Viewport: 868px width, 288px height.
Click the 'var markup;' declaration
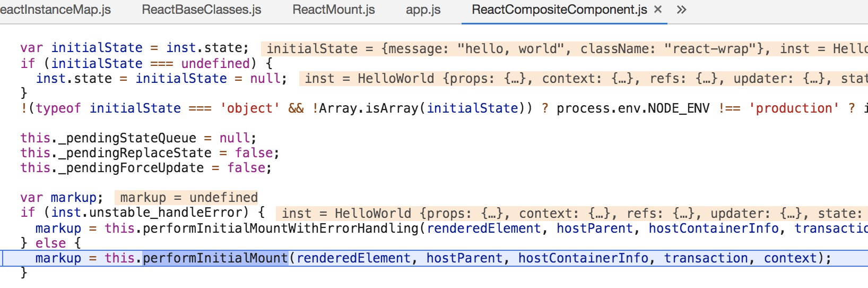point(62,198)
